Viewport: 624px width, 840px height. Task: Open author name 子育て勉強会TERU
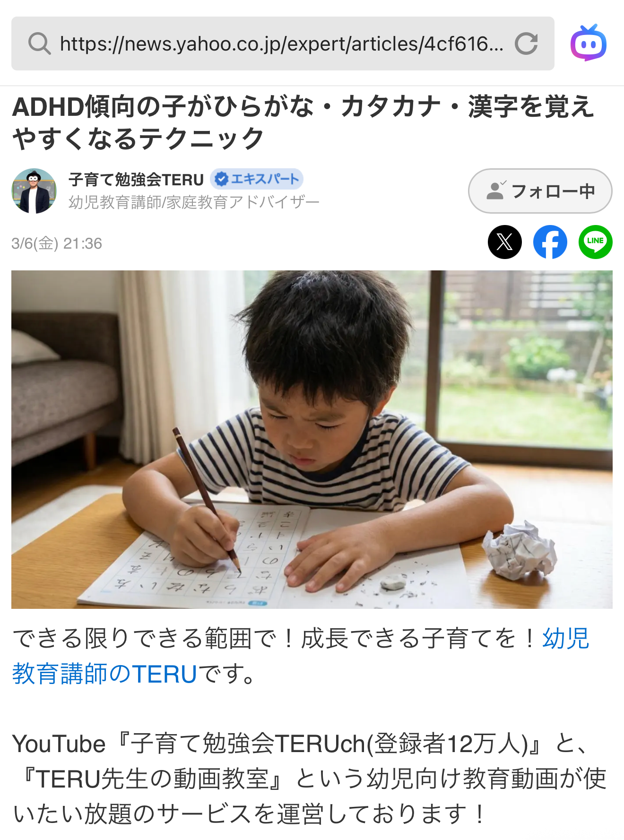136,180
